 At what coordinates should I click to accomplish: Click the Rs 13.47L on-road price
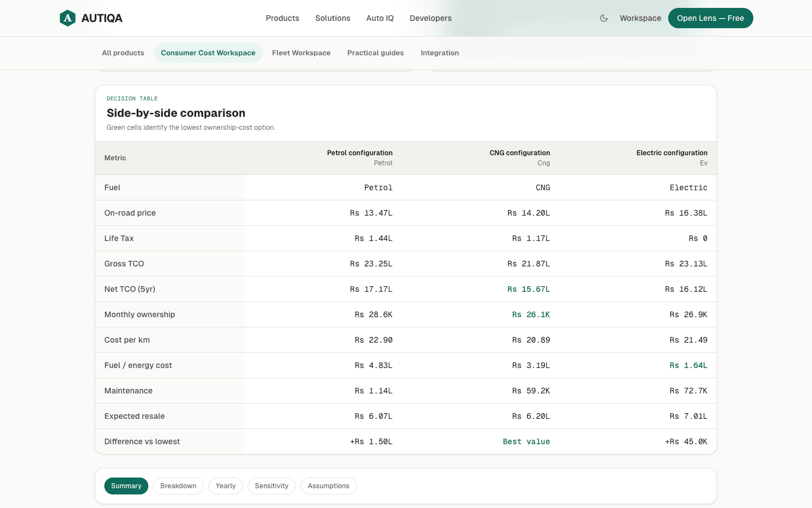tap(371, 213)
